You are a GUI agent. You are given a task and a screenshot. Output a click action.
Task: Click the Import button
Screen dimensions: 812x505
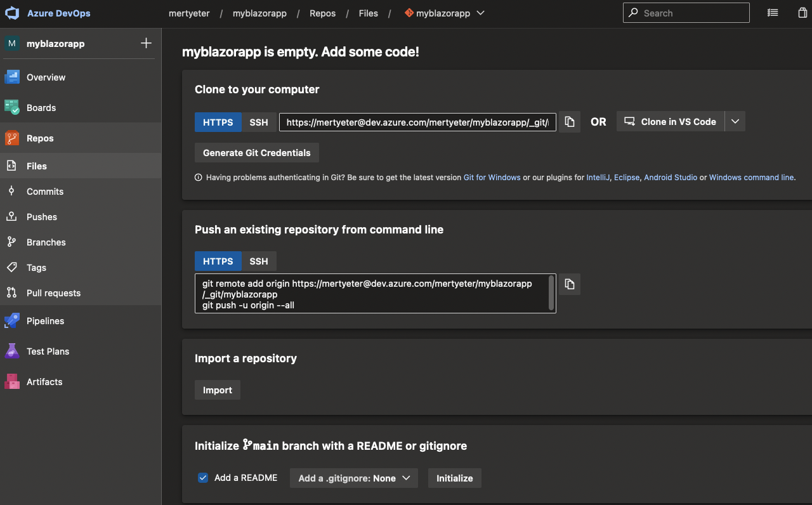pos(218,390)
